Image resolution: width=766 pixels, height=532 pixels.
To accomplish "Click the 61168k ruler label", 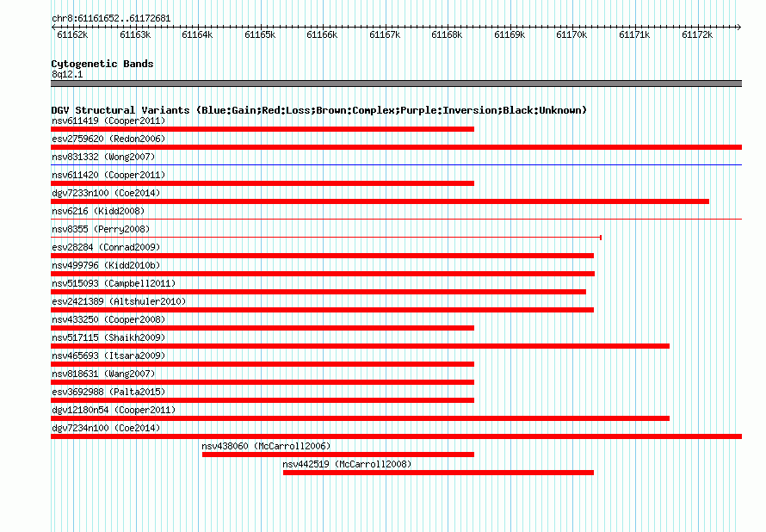I will [447, 34].
